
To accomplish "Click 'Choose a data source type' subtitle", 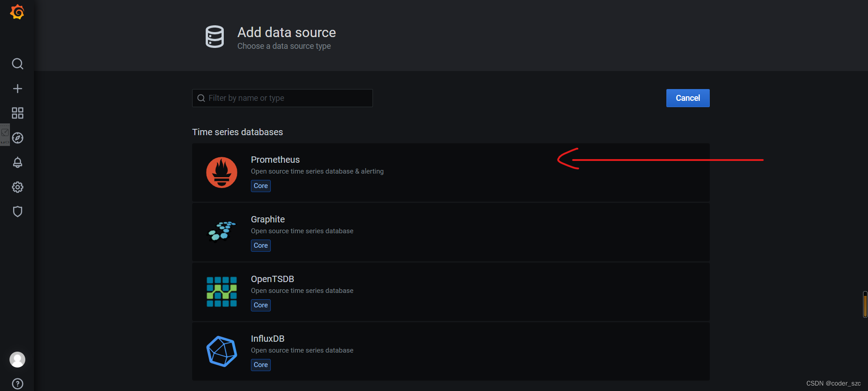I will click(x=284, y=46).
